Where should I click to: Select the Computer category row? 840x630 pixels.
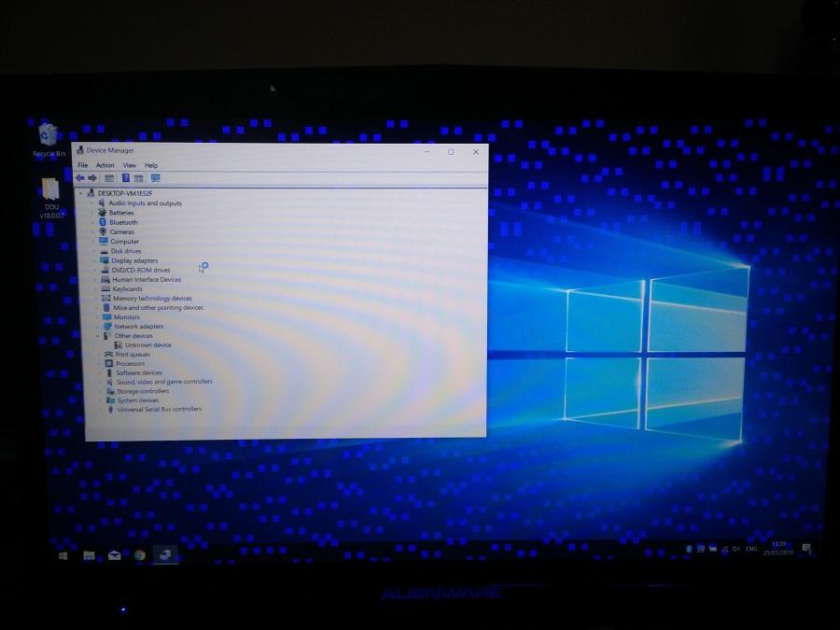click(124, 241)
